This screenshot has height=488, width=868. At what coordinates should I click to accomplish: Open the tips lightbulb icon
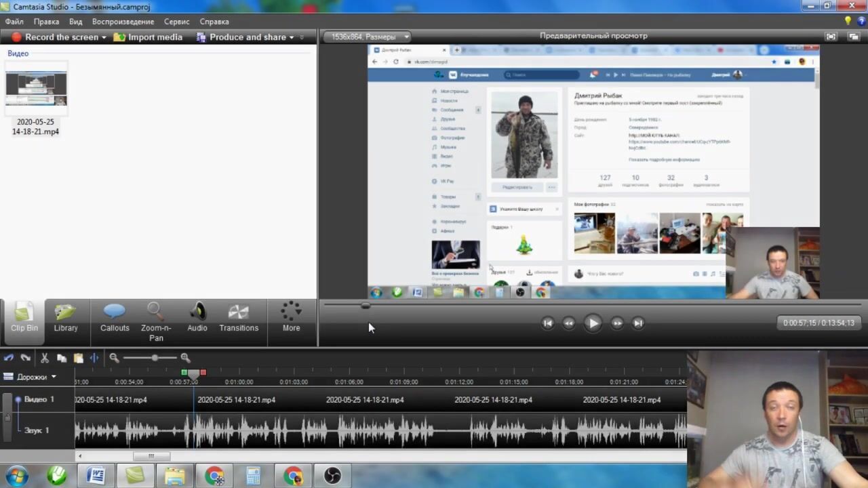pyautogui.click(x=847, y=21)
